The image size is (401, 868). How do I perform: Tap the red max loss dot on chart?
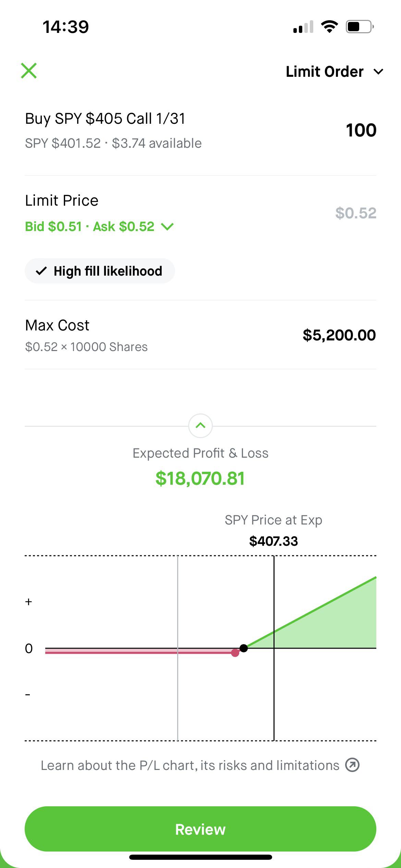(x=235, y=653)
